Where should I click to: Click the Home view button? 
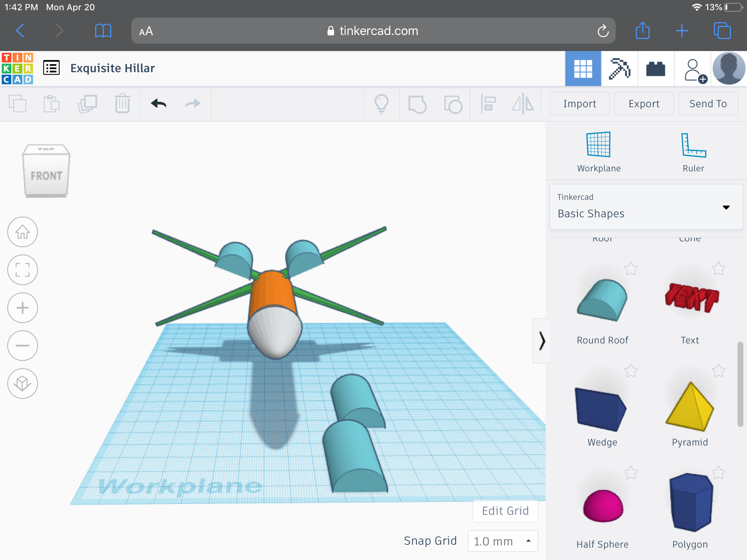click(23, 232)
